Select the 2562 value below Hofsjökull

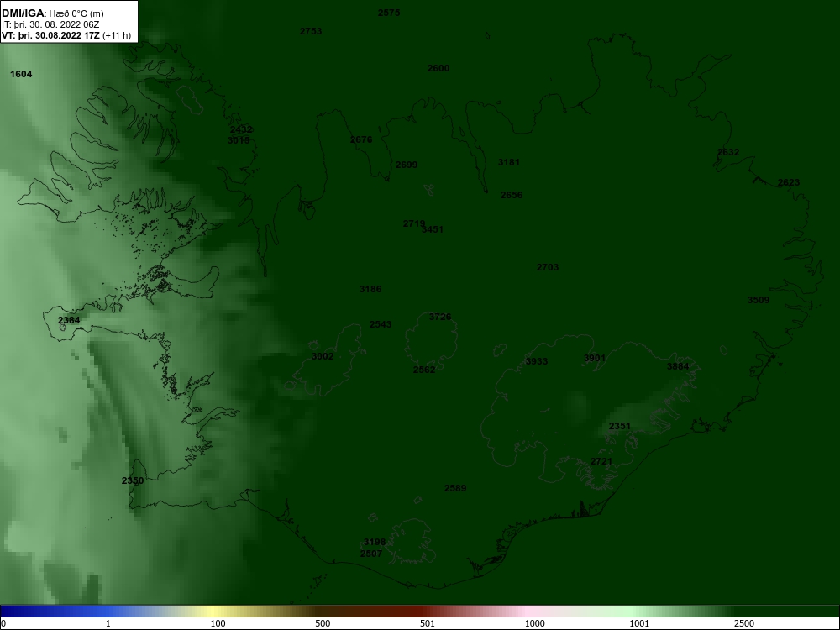click(424, 370)
